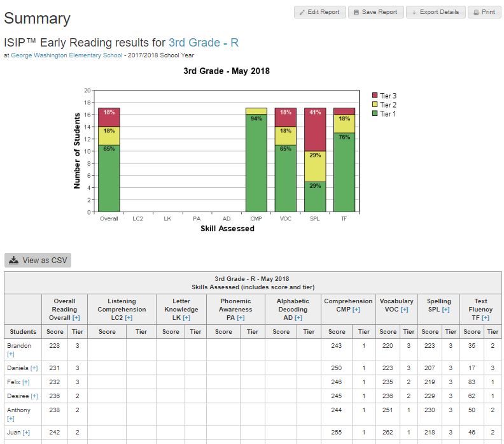504x444 pixels.
Task: Click the SPL Tier 3 bar segment
Action: tap(315, 129)
